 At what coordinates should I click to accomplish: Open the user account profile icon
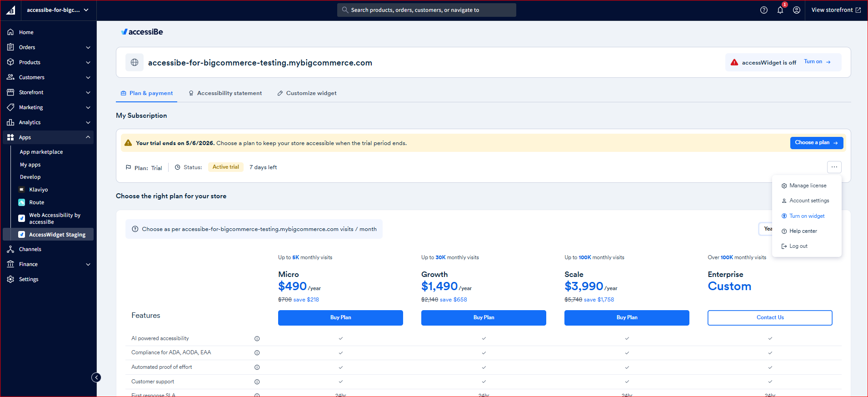click(797, 10)
